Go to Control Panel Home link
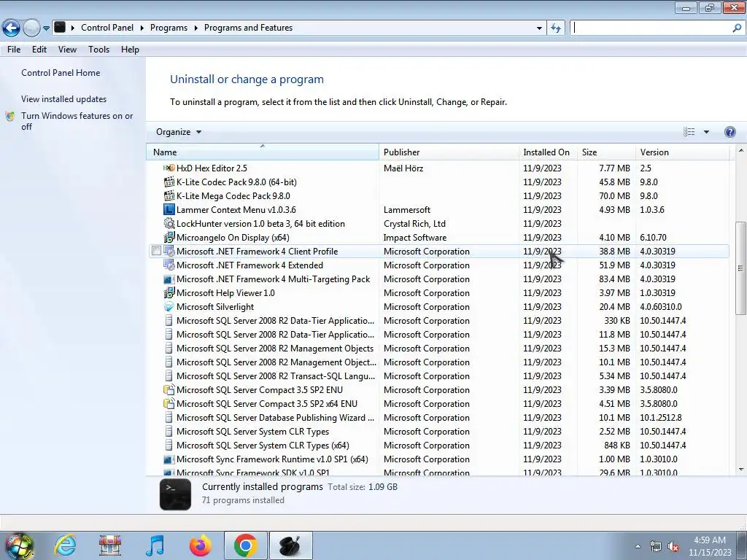This screenshot has width=747, height=560. (x=61, y=73)
